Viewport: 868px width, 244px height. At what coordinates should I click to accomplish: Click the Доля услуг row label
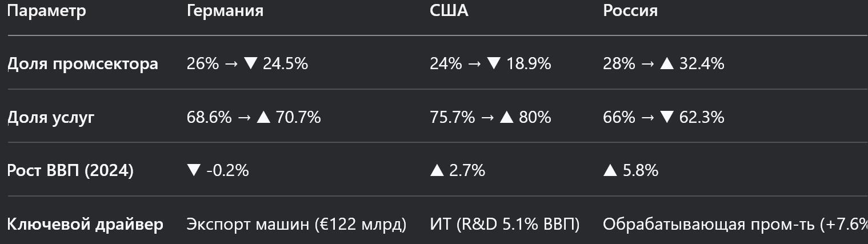[51, 117]
